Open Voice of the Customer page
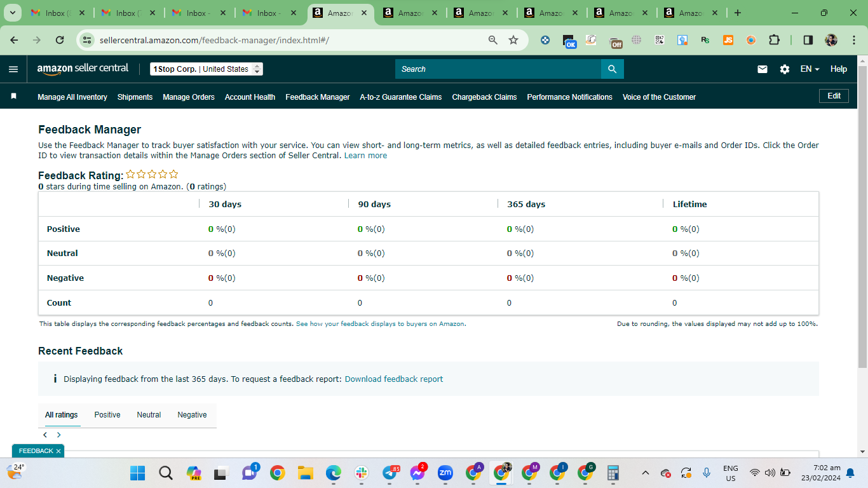The image size is (868, 488). (x=659, y=97)
